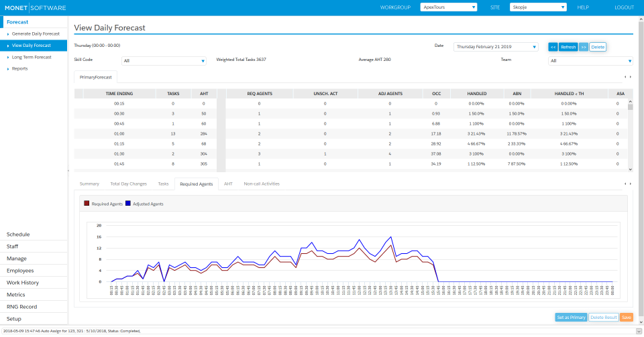Screen dimensions: 644x337
Task: Go to previous day with << button
Action: coord(553,47)
